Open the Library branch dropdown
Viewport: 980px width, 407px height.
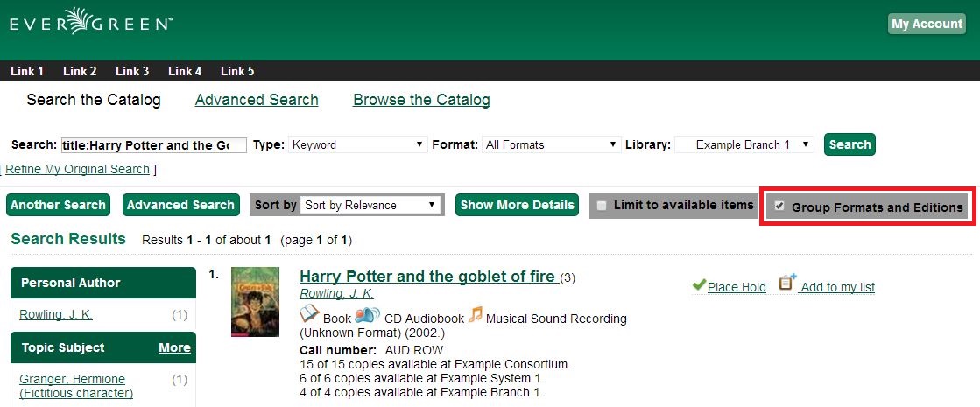(x=744, y=144)
